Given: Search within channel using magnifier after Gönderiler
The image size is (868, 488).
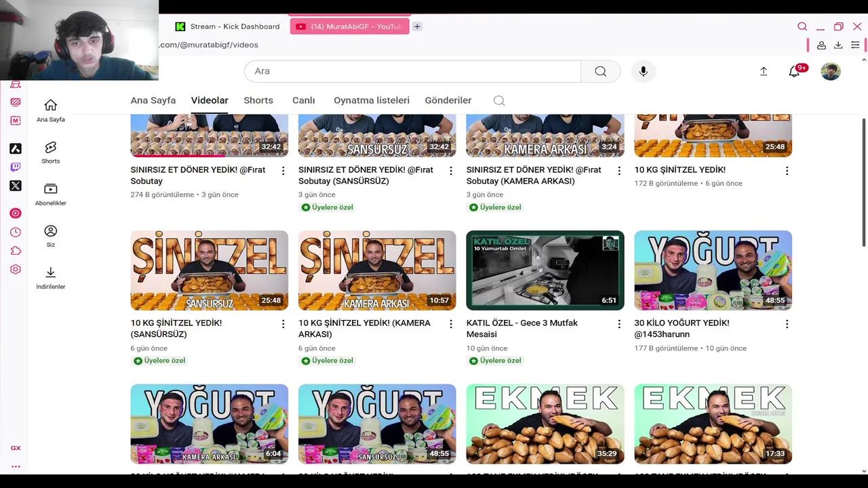Looking at the screenshot, I should click(x=499, y=100).
